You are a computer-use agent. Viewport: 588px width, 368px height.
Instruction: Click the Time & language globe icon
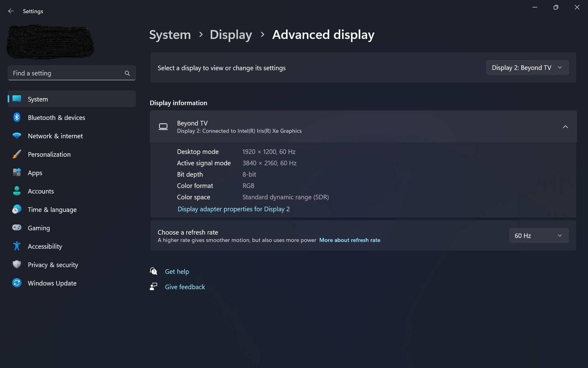click(x=17, y=209)
